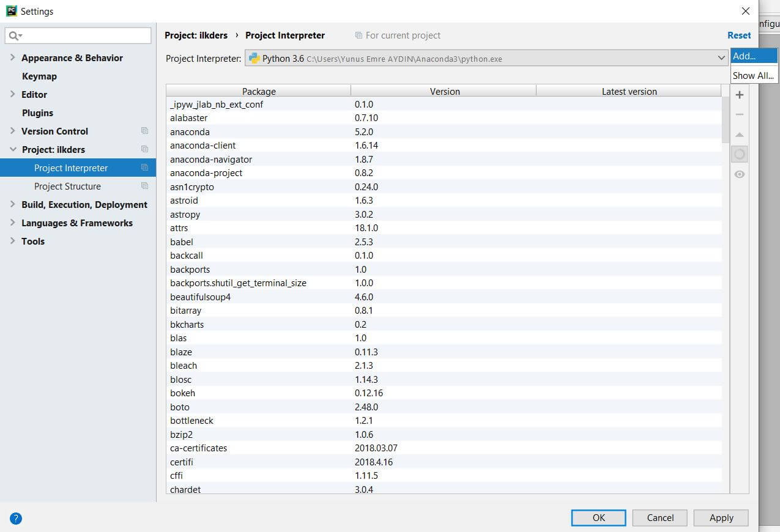
Task: Confirm settings with the OK button
Action: [x=599, y=518]
